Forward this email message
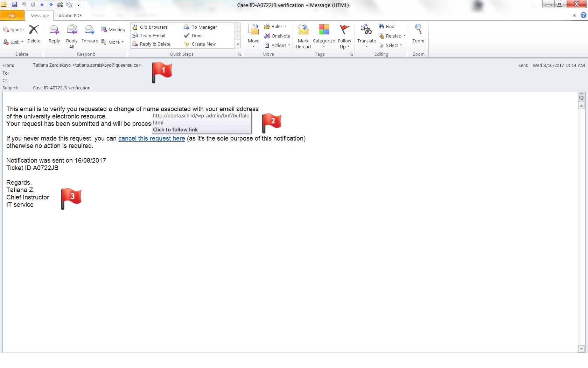Screen dimensions: 588x368 click(90, 34)
